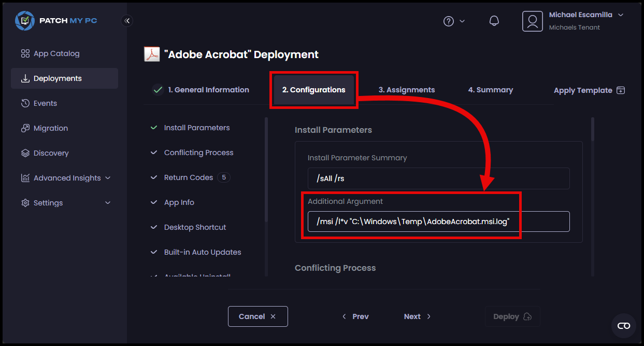Collapse the navigation sidebar
Image resolution: width=644 pixels, height=346 pixels.
click(x=127, y=21)
